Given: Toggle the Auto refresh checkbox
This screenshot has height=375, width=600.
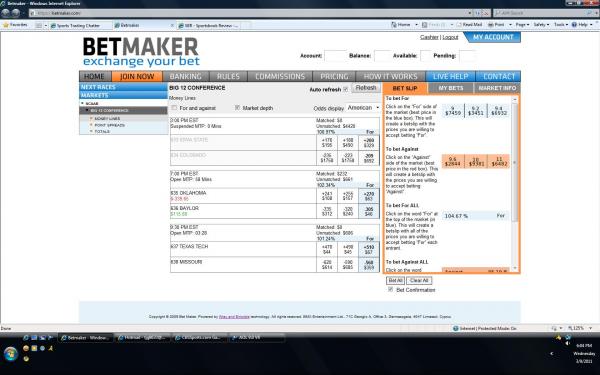Looking at the screenshot, I should (x=346, y=89).
